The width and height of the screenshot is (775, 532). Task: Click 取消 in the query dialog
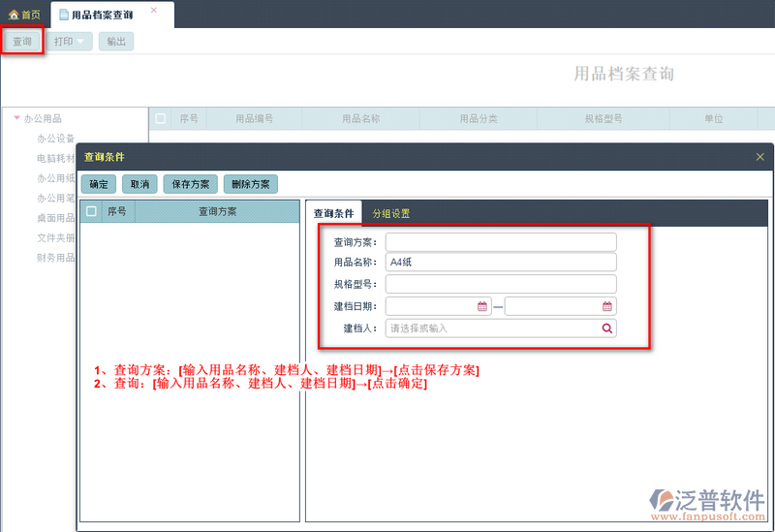click(139, 184)
